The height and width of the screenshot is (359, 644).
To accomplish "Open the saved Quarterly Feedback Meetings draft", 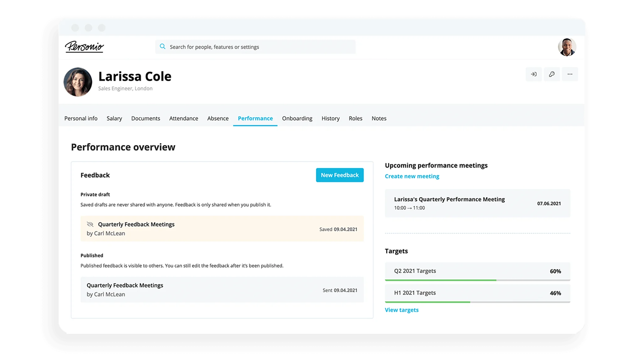I will (222, 229).
